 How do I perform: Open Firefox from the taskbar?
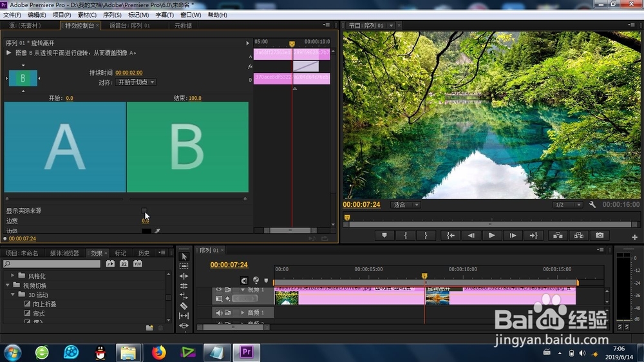[x=158, y=352]
